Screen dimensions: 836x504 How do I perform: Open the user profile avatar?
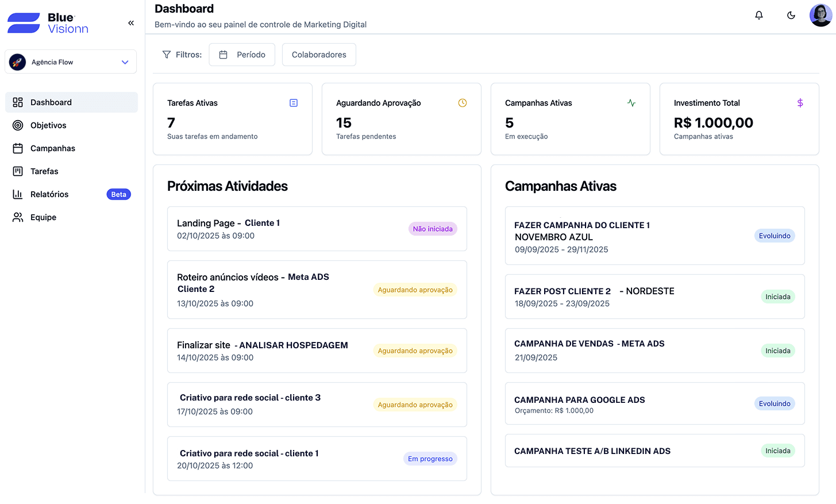[820, 16]
